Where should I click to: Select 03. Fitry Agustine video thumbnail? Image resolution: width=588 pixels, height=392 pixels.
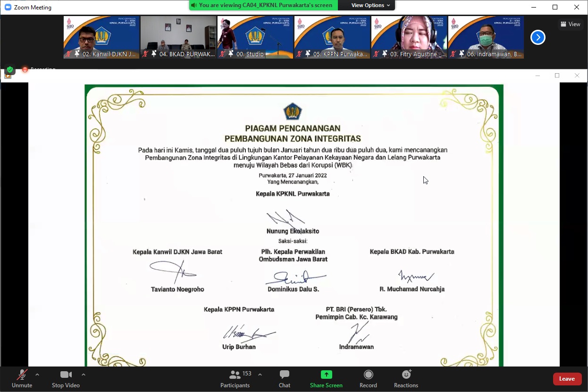pos(409,37)
